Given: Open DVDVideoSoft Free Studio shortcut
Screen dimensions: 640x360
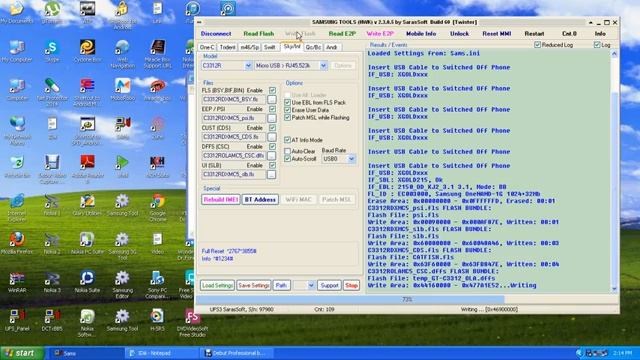Looking at the screenshot, I should (192, 322).
